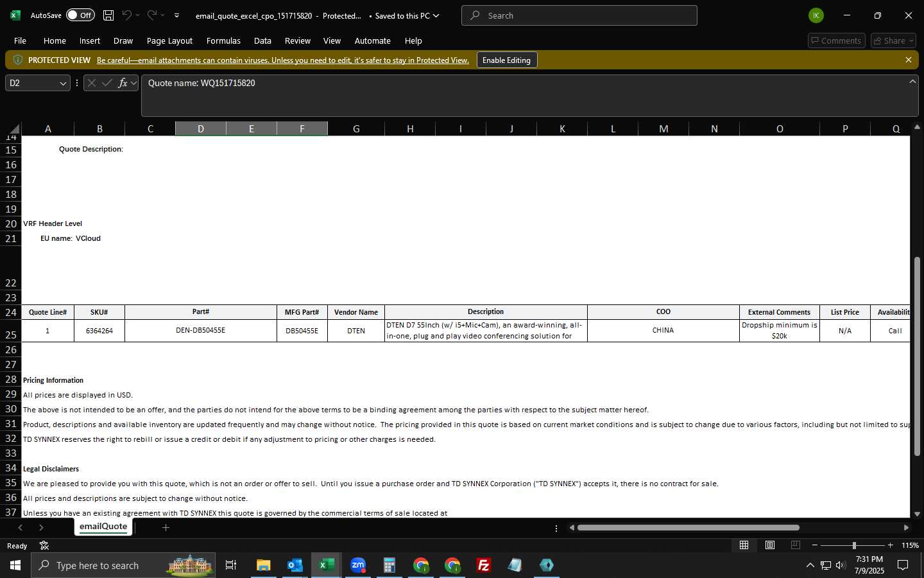Screen dimensions: 924x578
Task: Open the Undo history dropdown arrow
Action: click(137, 15)
